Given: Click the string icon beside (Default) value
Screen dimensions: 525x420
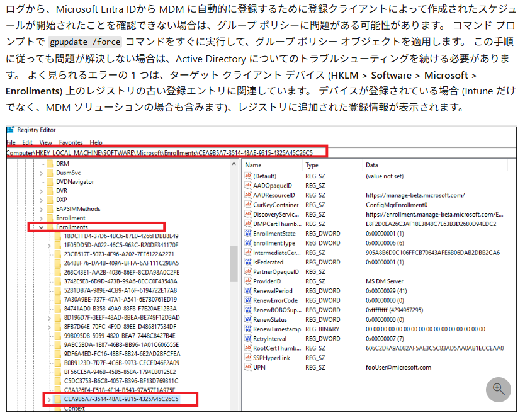Looking at the screenshot, I should click(x=248, y=176).
